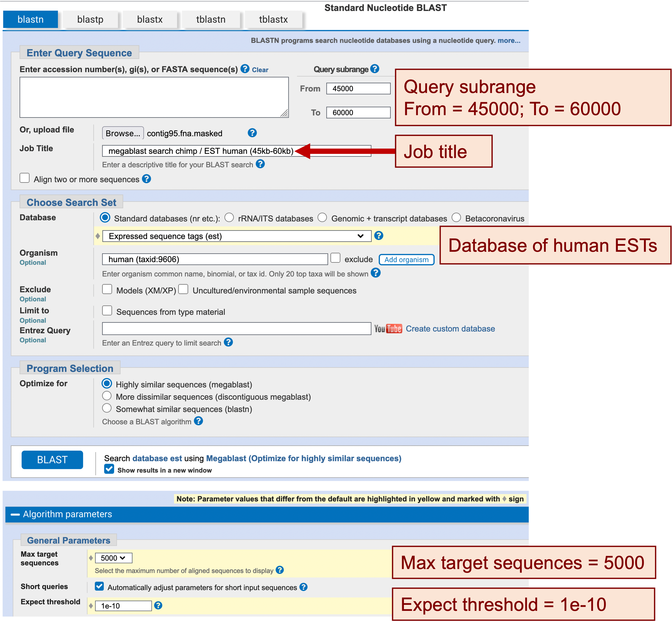Select Genomic + transcript databases option
Viewport: 672px width, 627px height.
323,217
